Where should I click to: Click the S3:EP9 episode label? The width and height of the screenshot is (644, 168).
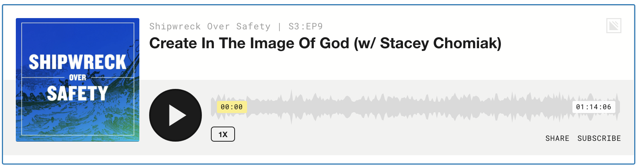[x=305, y=26]
